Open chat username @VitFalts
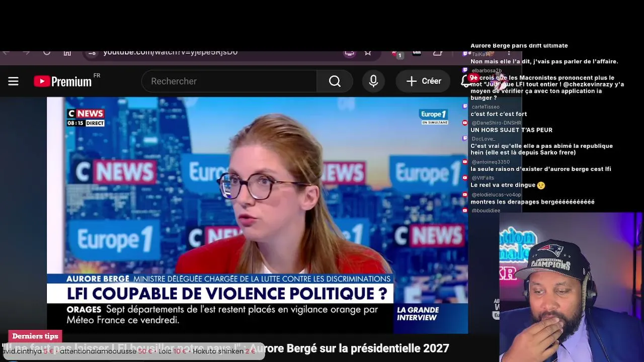Screen dimensions: 644x362 (483, 178)
